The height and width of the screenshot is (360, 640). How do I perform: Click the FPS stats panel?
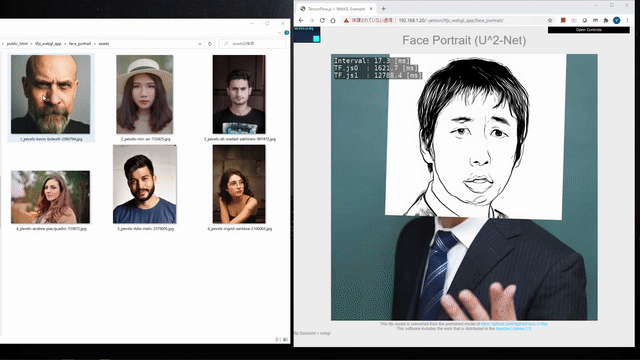coord(307,35)
